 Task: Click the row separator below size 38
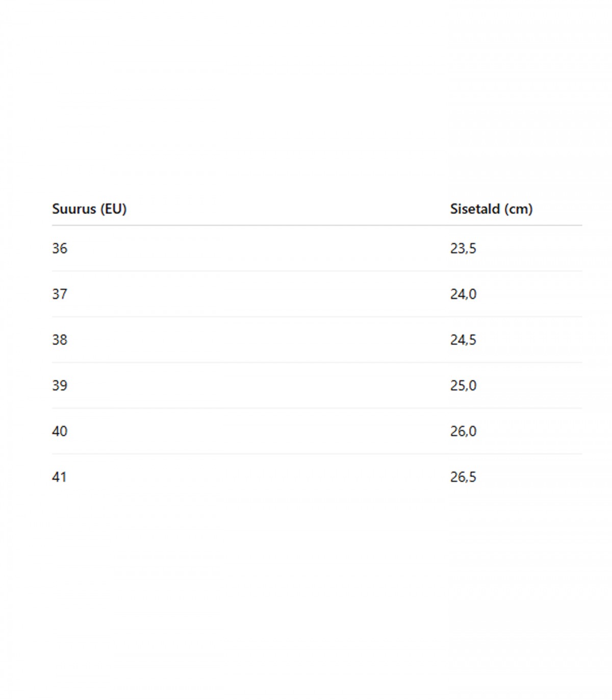point(317,362)
